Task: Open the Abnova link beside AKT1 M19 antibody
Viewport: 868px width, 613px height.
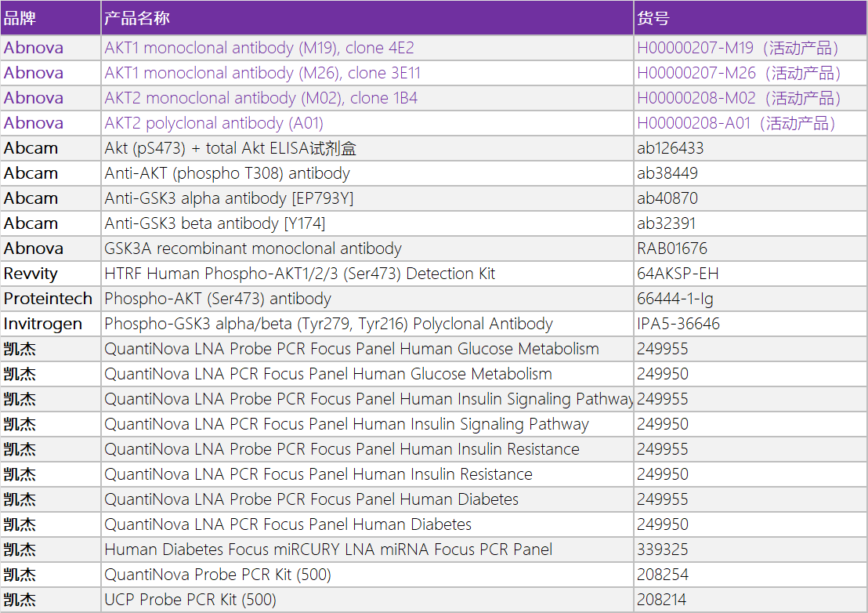Action: pyautogui.click(x=33, y=48)
